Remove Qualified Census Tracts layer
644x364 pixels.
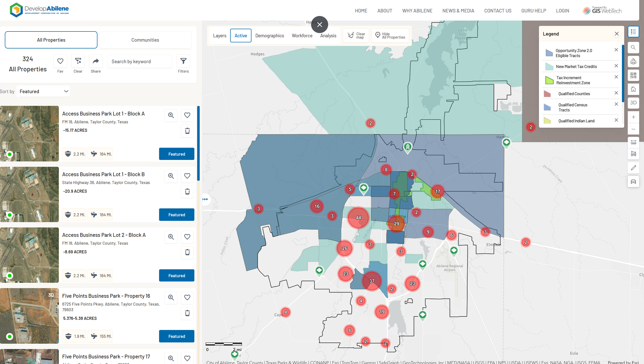616,104
